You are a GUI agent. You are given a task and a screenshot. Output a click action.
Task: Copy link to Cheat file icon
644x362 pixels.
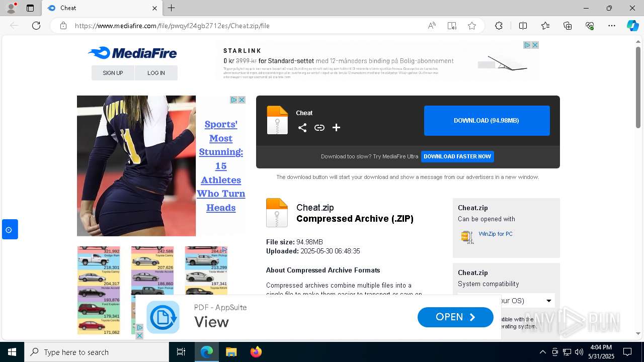click(x=319, y=128)
